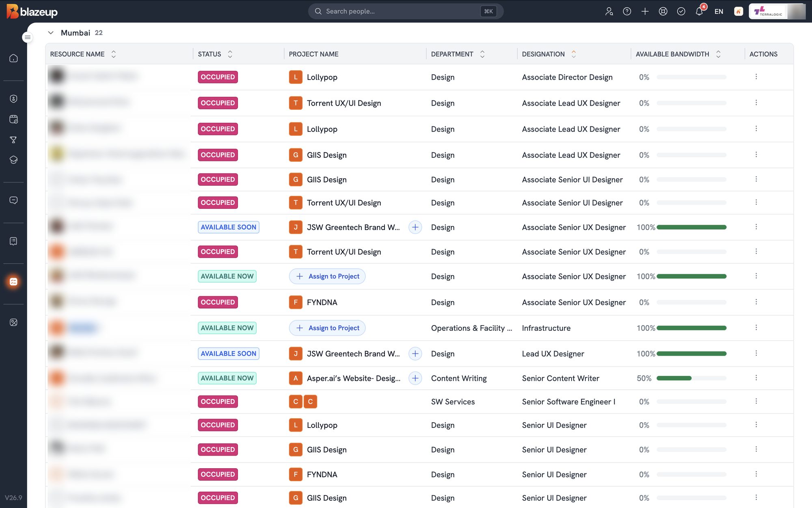Switch language via EN selector
The height and width of the screenshot is (508, 812).
tap(719, 11)
